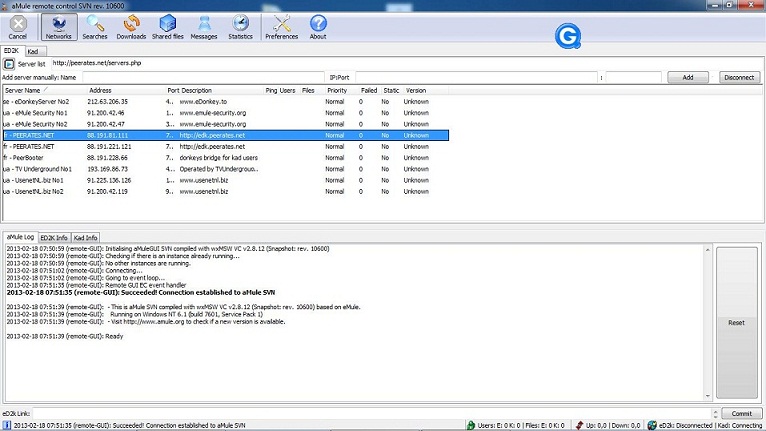Open the Kad Info log tab
Screen dimensions: 766x431
point(87,238)
